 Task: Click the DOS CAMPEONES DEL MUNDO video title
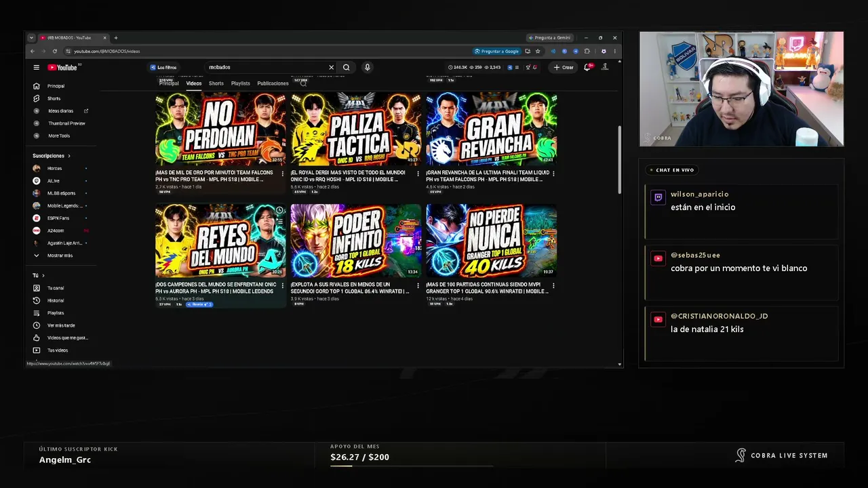click(x=214, y=288)
